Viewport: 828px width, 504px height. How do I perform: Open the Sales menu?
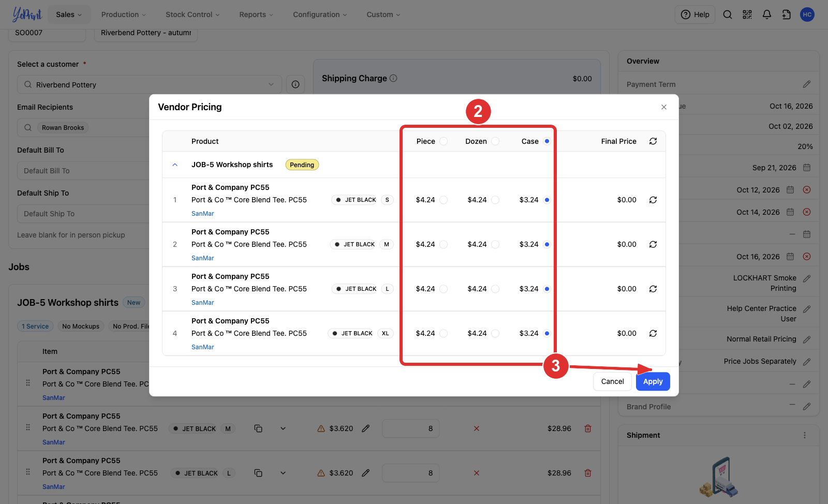[69, 14]
